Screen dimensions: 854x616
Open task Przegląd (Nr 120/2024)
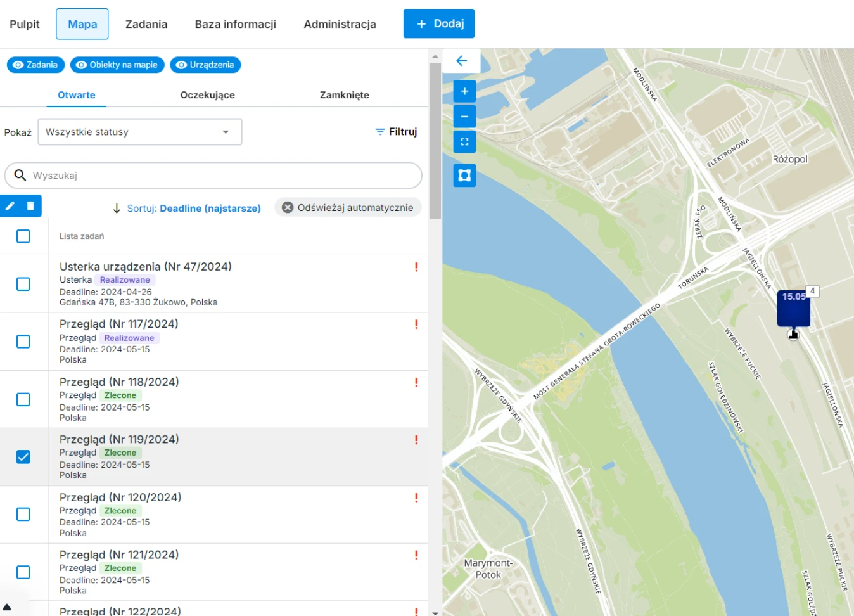coord(120,497)
